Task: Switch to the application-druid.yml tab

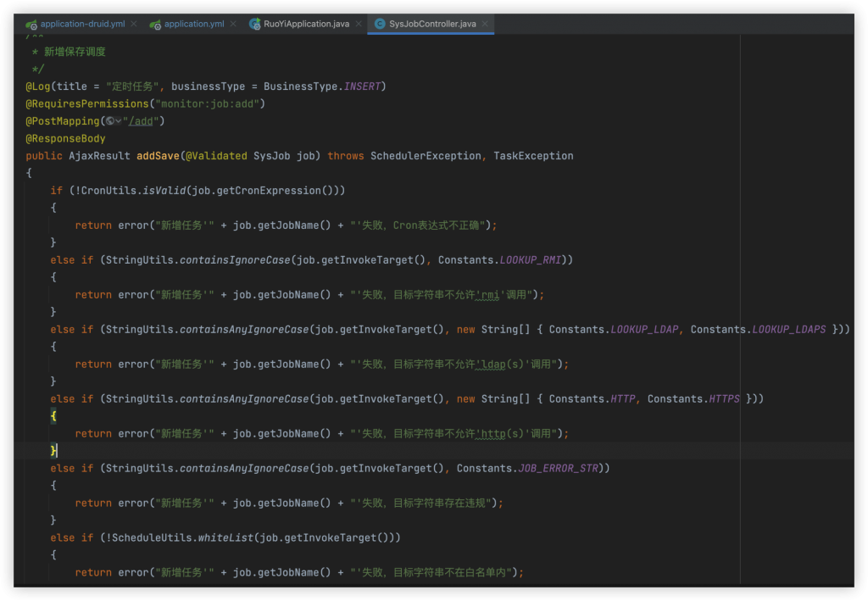Action: coord(83,24)
